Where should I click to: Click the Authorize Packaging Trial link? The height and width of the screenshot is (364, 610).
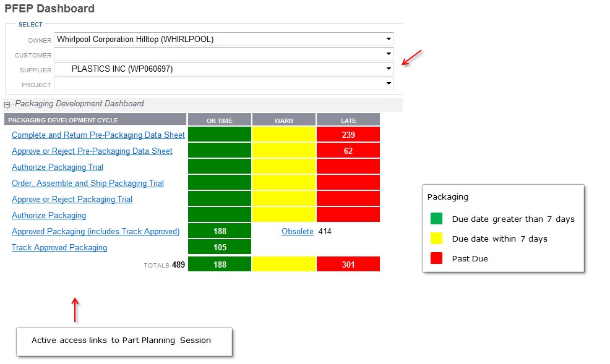(x=57, y=167)
